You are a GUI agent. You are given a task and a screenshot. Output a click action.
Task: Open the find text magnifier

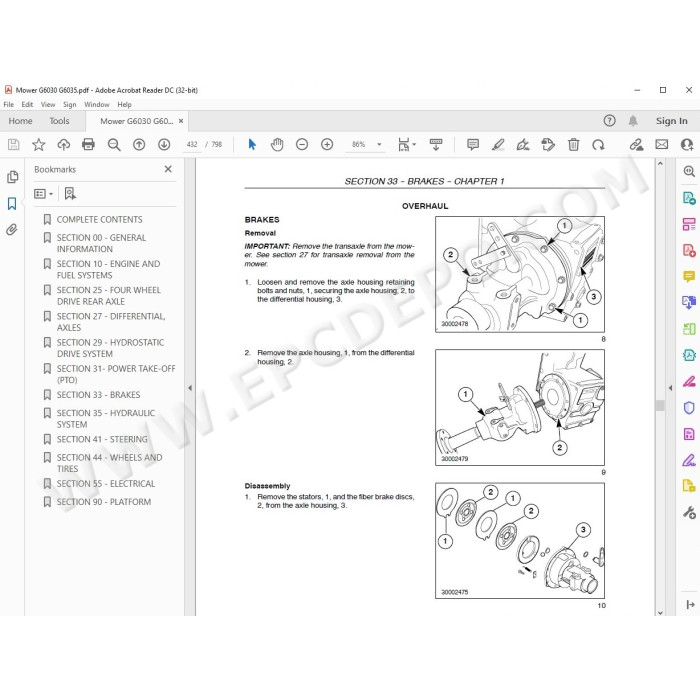[x=114, y=144]
